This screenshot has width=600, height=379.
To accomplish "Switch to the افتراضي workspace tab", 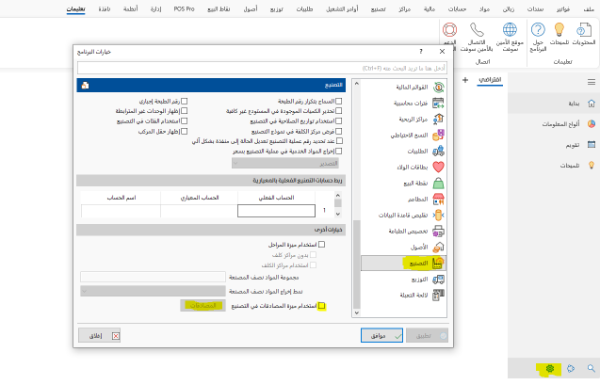I will tap(490, 80).
